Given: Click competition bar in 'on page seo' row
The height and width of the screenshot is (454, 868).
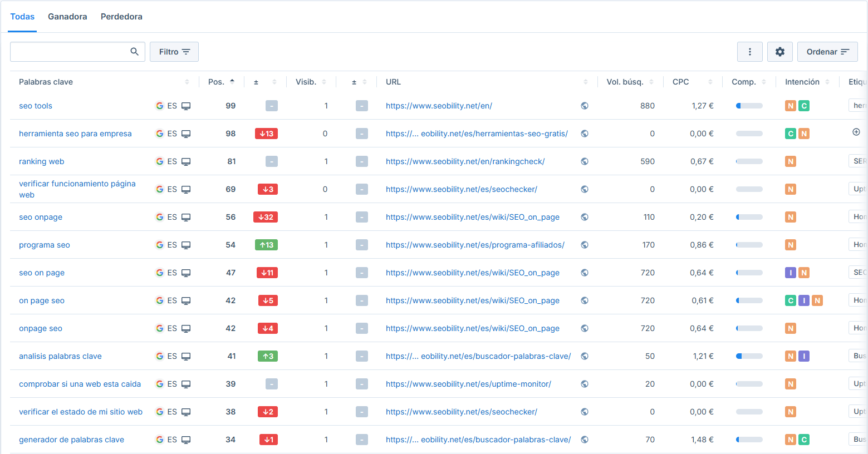Looking at the screenshot, I should 749,300.
